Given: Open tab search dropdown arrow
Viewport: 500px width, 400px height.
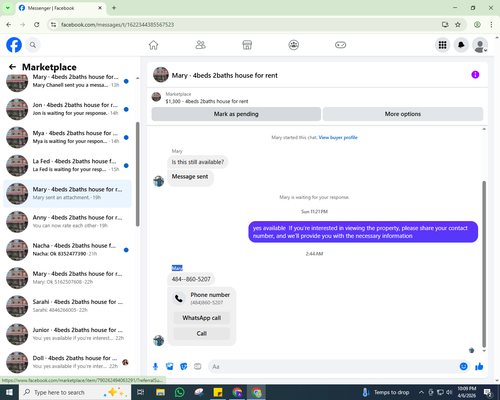Looking at the screenshot, I should point(7,8).
